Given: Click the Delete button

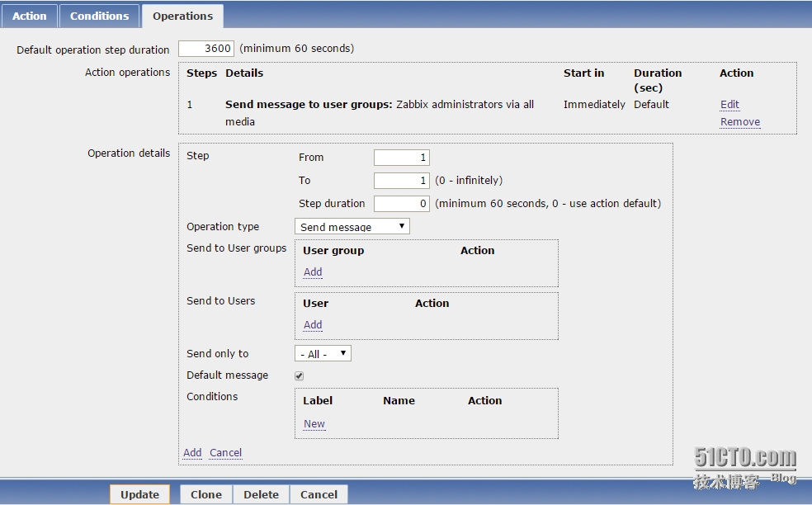Looking at the screenshot, I should coord(261,494).
